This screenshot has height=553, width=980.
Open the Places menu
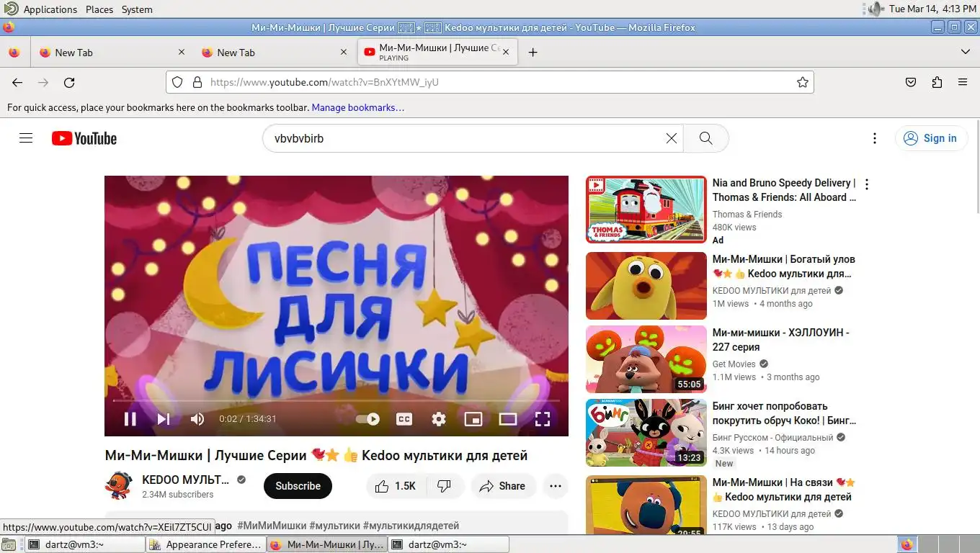point(99,9)
